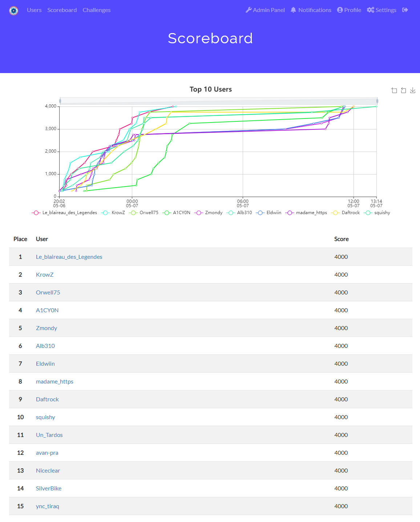420x522 pixels.
Task: Open Un_Tardos user profile link
Action: (49, 435)
